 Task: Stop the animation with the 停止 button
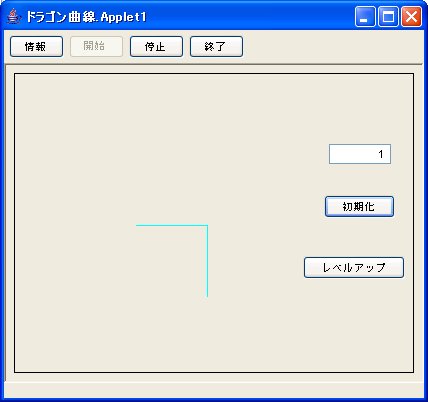(x=156, y=47)
